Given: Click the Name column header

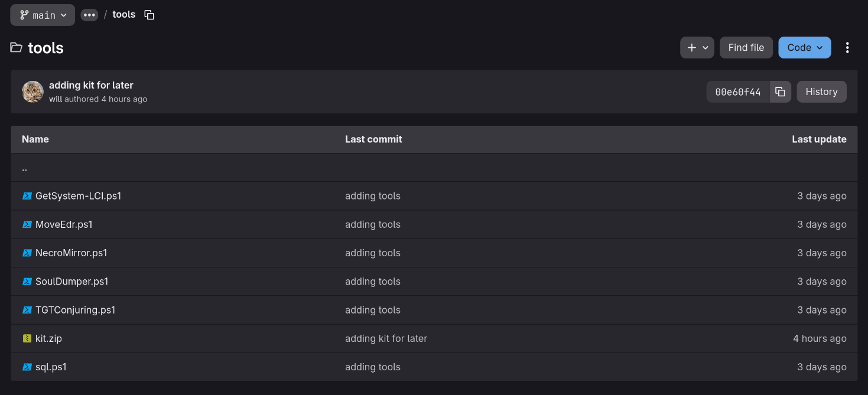Looking at the screenshot, I should click(35, 139).
